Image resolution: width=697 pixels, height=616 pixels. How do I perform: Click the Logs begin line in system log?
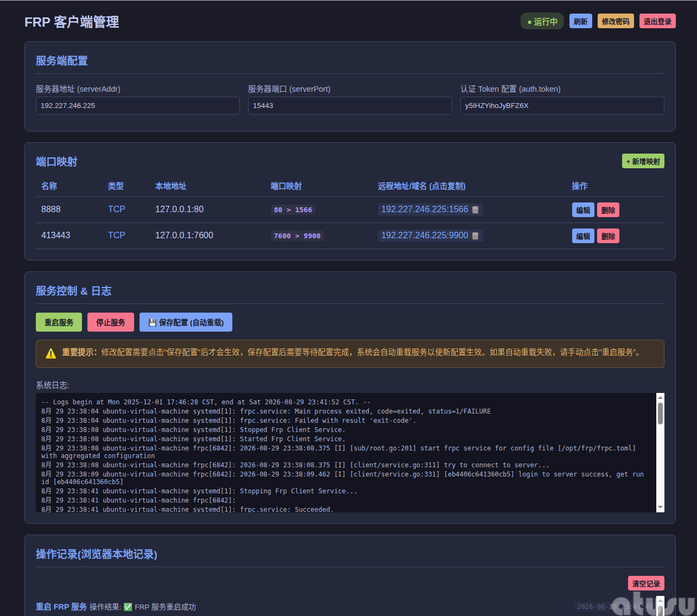click(206, 402)
